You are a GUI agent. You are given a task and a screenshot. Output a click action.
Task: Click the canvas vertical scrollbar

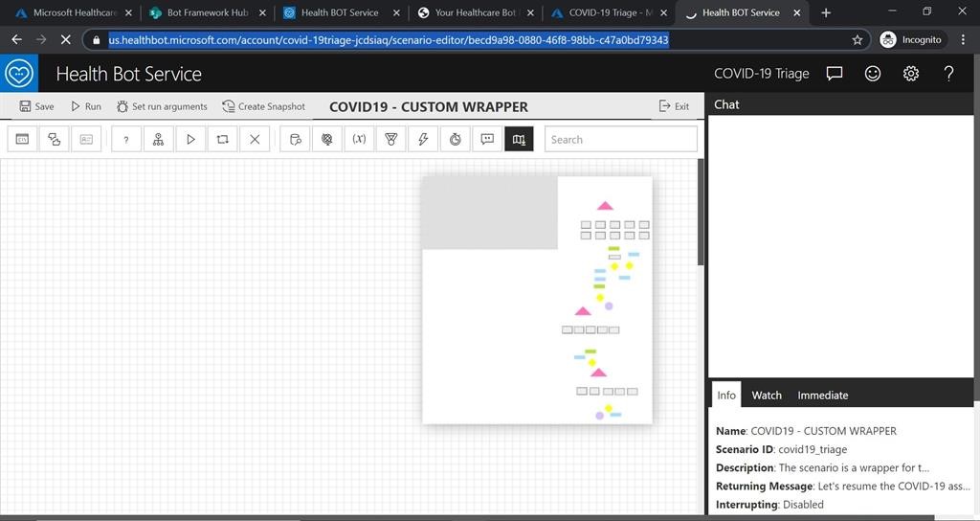coord(700,213)
